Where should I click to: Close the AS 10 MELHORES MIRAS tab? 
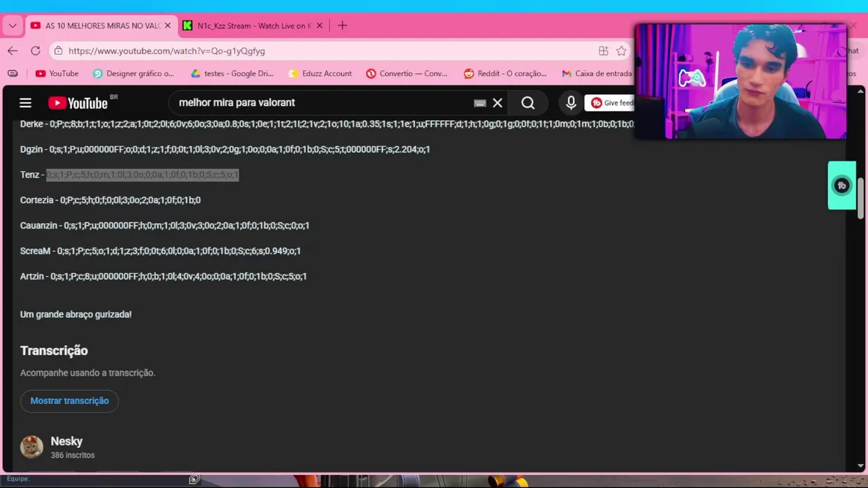click(167, 26)
